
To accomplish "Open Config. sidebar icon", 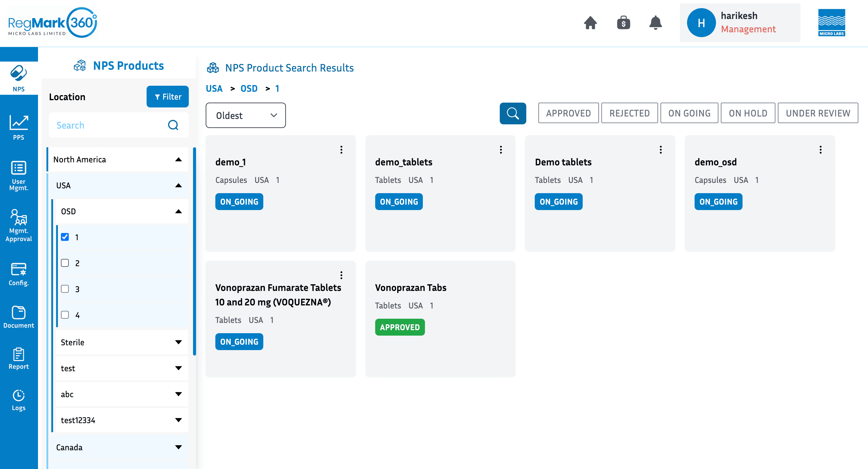I will pos(18,274).
